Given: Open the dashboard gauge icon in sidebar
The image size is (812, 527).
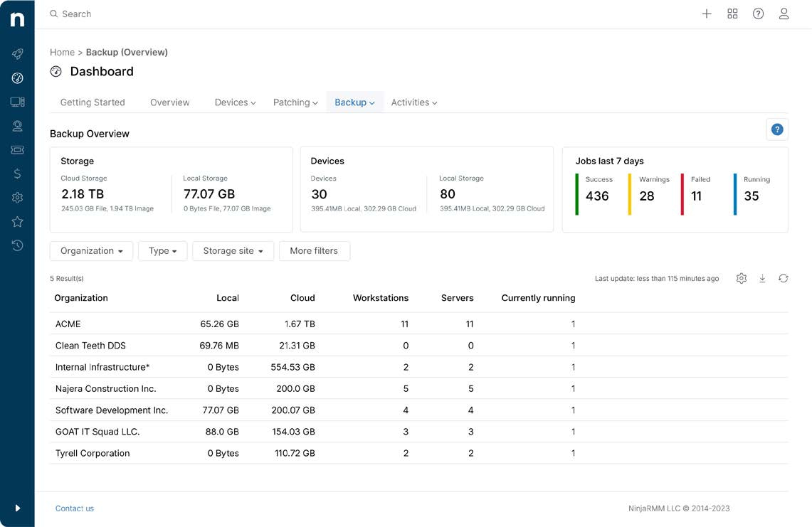Looking at the screenshot, I should point(17,78).
